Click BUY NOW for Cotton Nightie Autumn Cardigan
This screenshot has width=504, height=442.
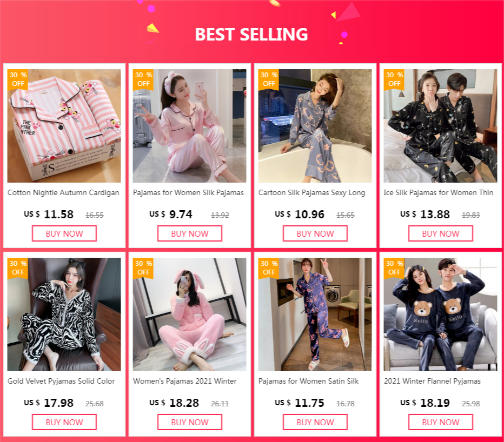[64, 233]
